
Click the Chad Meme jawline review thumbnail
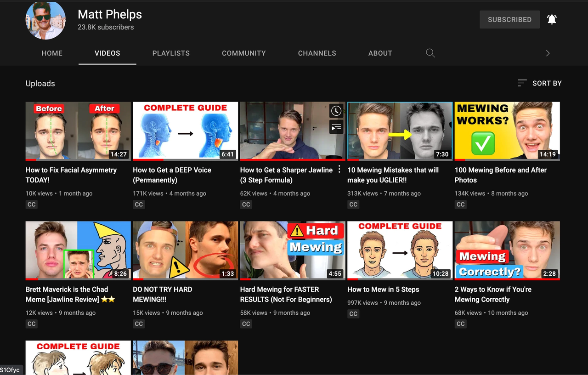pos(78,250)
